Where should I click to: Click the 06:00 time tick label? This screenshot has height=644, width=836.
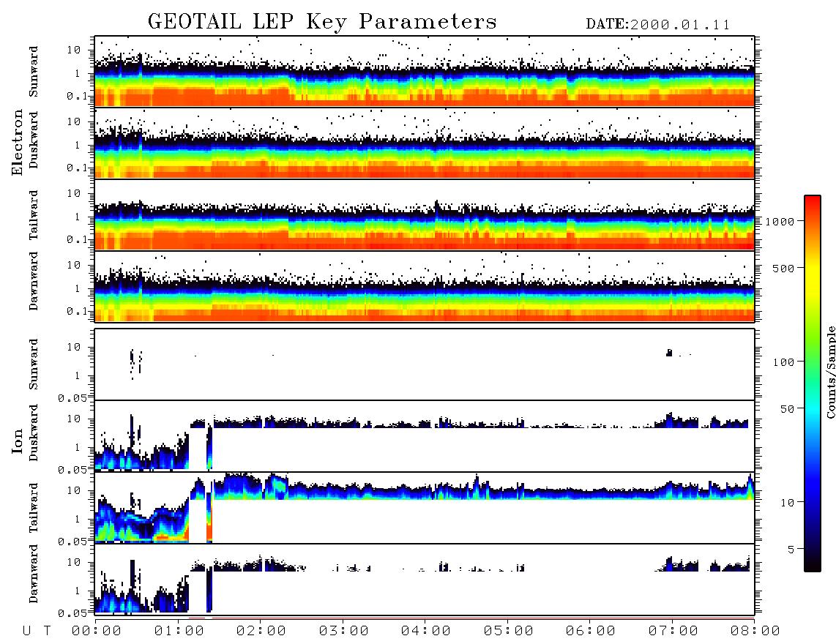coord(591,632)
